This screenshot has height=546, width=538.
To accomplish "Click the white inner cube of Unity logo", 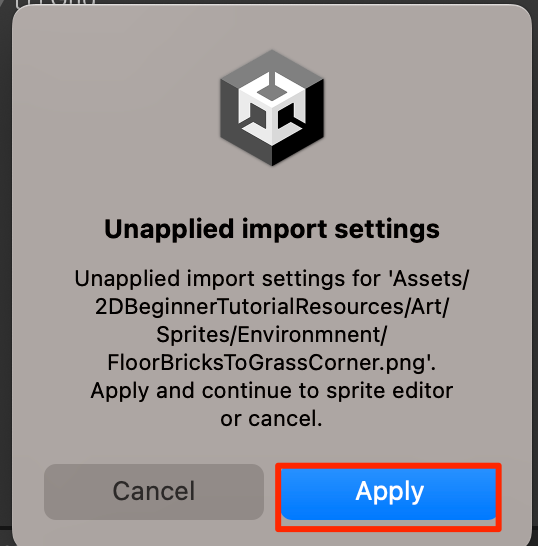I will [x=272, y=106].
